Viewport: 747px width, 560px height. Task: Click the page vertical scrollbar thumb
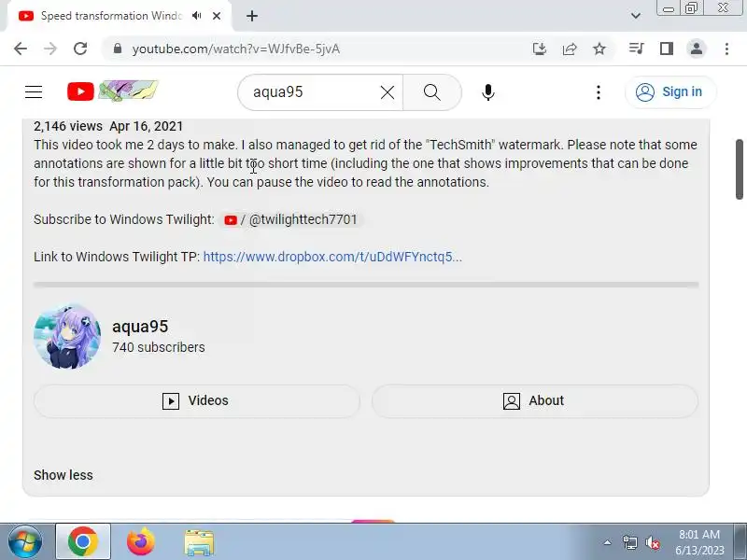point(740,169)
